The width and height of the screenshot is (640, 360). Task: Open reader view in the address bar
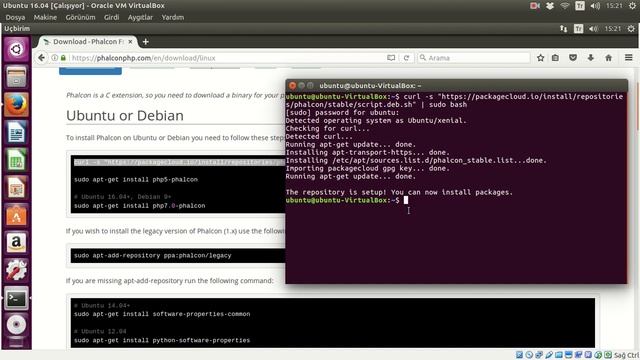click(391, 58)
